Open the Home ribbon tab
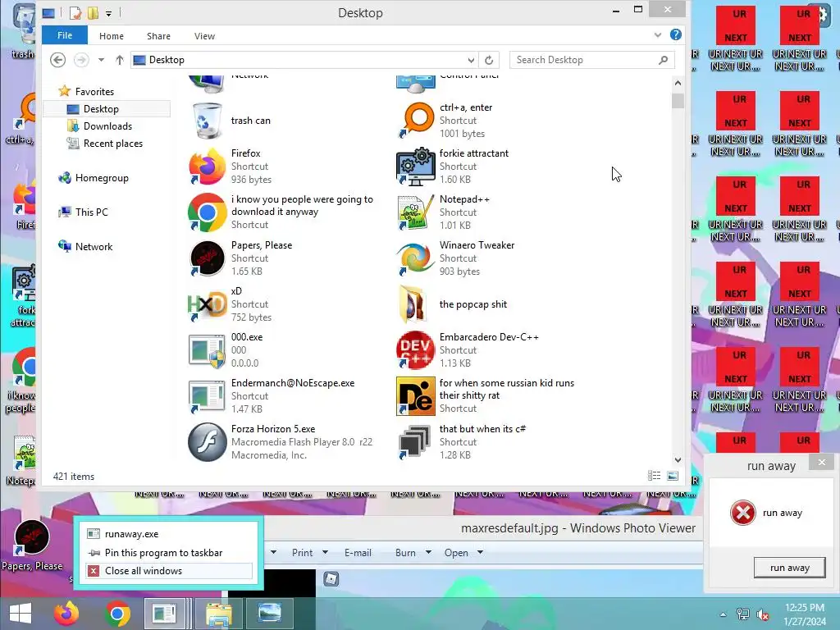The height and width of the screenshot is (630, 840). pyautogui.click(x=112, y=36)
